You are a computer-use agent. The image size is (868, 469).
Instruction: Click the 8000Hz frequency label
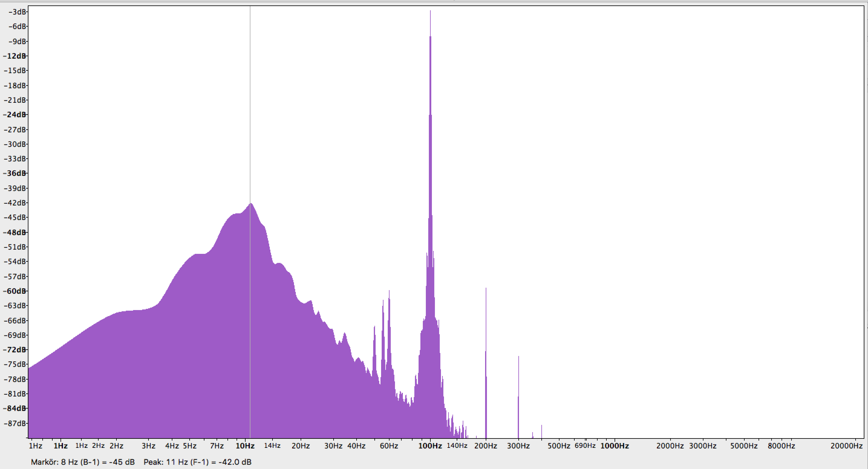pos(781,446)
